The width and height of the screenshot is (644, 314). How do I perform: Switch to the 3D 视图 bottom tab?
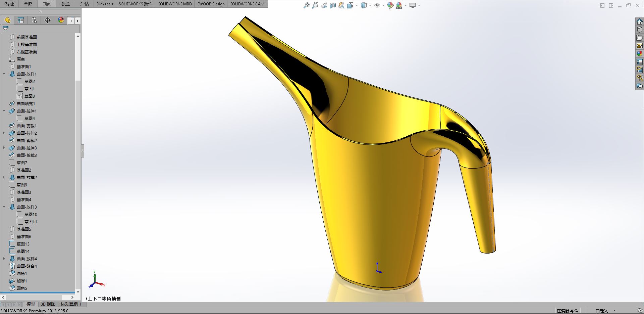coord(48,304)
